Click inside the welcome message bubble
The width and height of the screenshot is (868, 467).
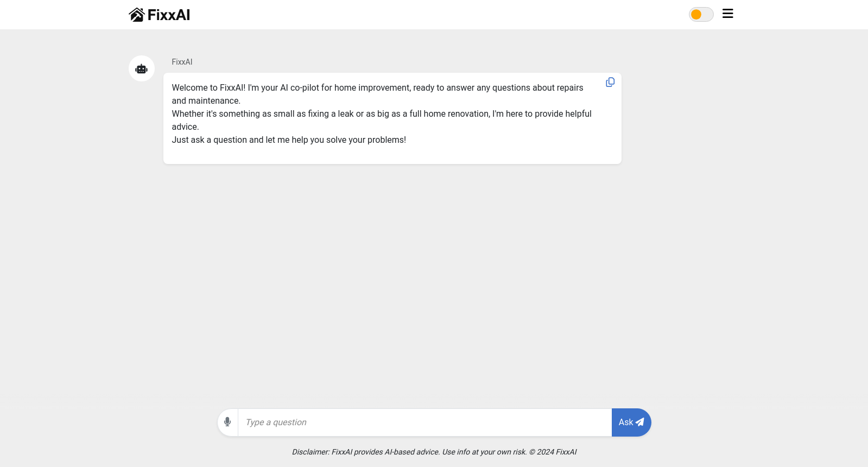(x=392, y=118)
